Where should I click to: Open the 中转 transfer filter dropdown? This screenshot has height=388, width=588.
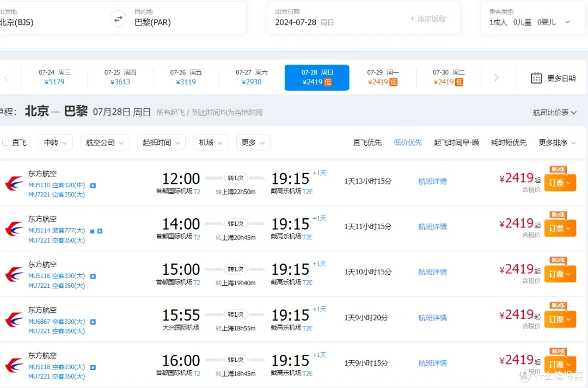[x=56, y=143]
